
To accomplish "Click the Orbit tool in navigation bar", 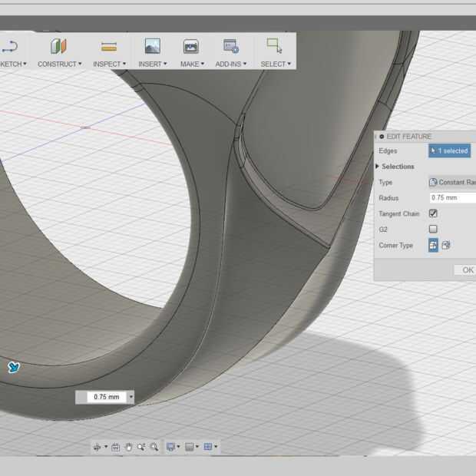I will [x=98, y=447].
